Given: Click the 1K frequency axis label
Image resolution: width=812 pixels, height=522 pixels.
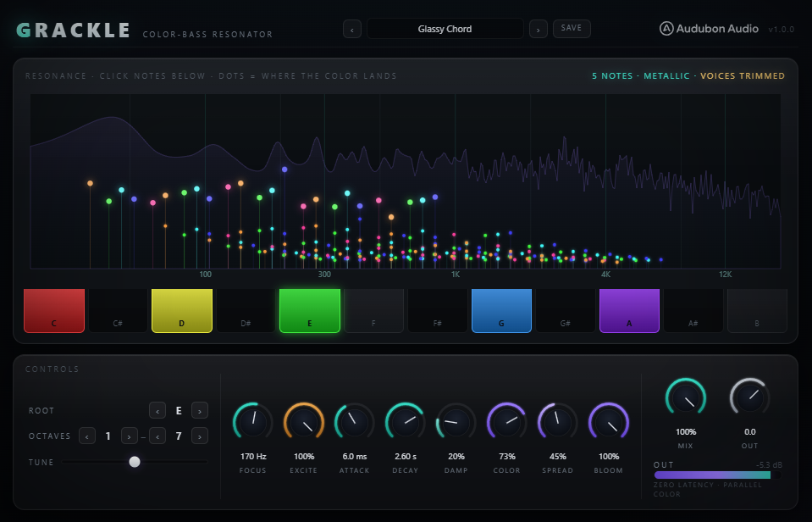Looking at the screenshot, I should (456, 275).
